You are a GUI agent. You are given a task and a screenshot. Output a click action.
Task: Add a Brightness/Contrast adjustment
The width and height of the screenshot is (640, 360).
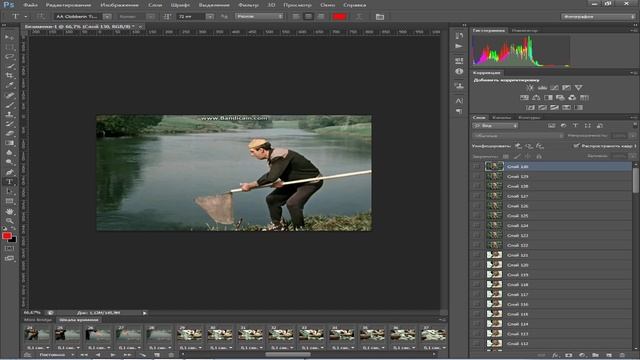click(530, 88)
